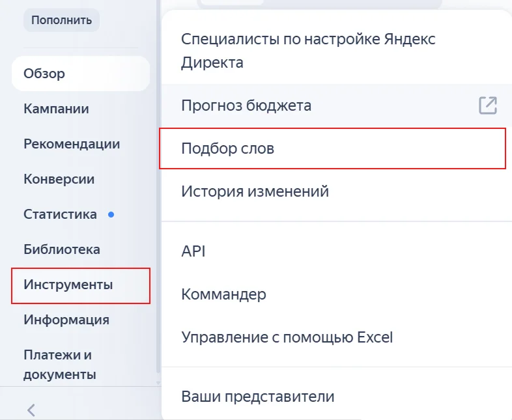Screen dimensions: 512x420
Task: Open История изменений
Action: [x=255, y=191]
